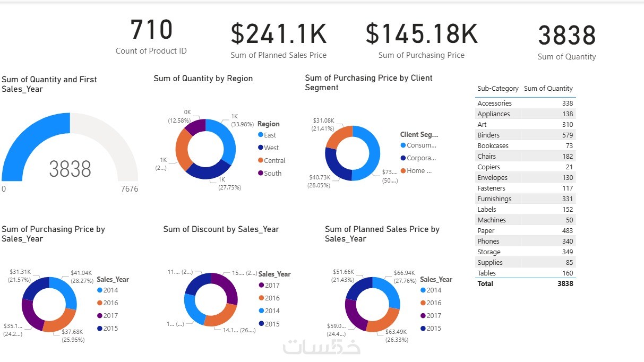Click the $145.18K Purchasing Price card
The height and width of the screenshot is (362, 644).
(x=422, y=40)
